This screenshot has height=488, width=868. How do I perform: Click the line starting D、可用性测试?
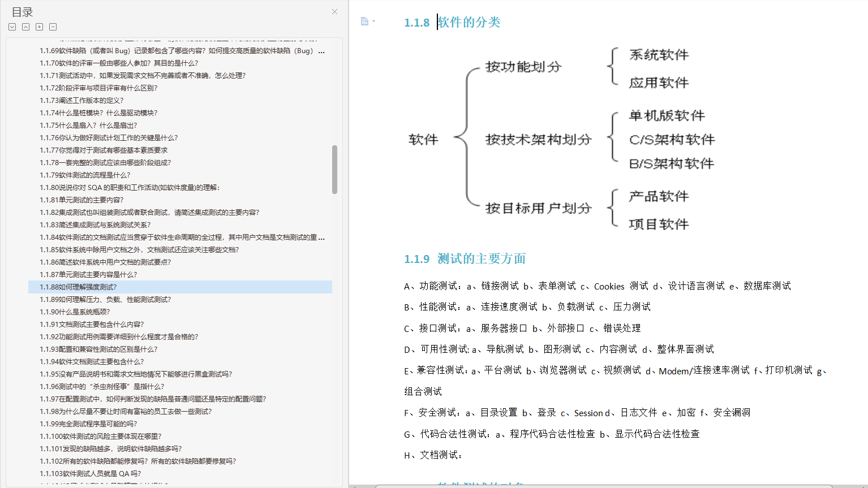(559, 349)
